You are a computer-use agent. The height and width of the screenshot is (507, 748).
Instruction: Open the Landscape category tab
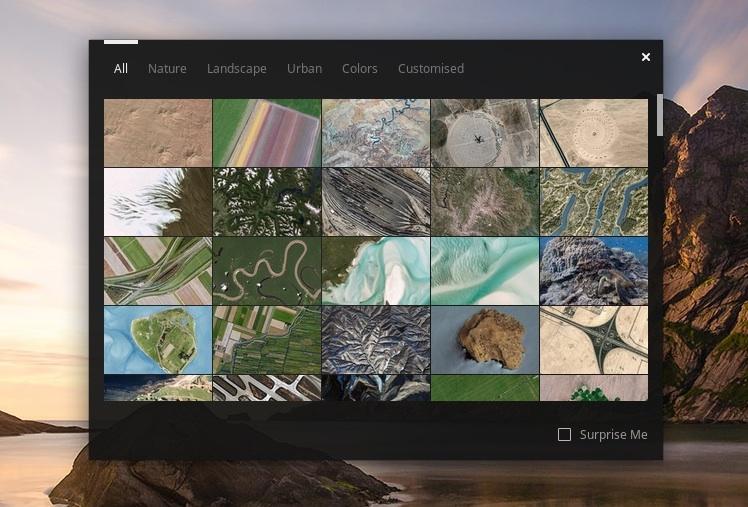tap(237, 69)
